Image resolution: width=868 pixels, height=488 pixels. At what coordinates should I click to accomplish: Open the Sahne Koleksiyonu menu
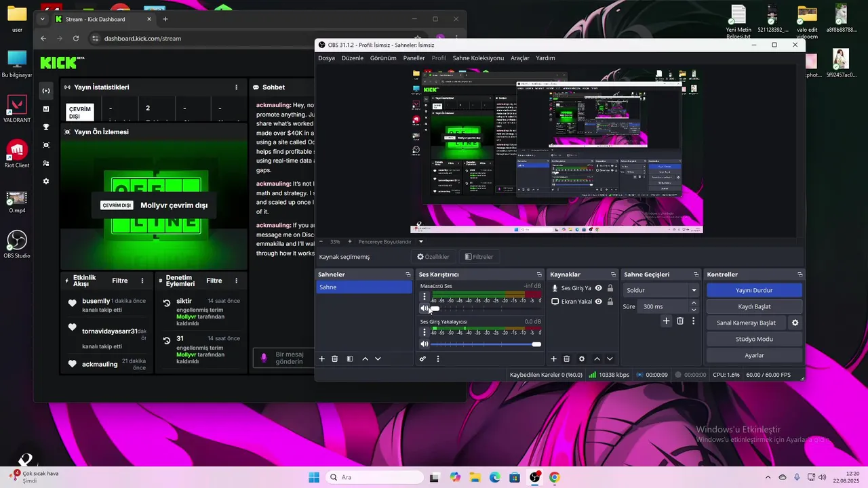coord(478,58)
